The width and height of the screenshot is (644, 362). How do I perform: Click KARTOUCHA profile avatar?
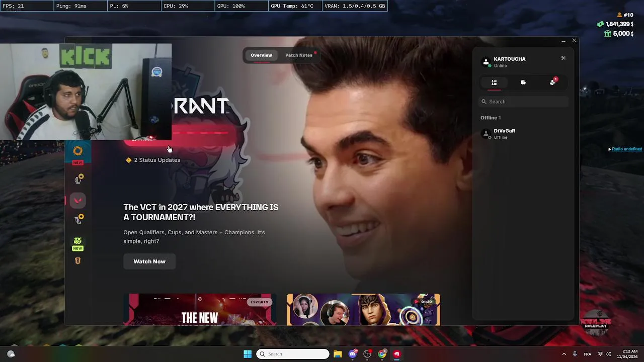486,62
